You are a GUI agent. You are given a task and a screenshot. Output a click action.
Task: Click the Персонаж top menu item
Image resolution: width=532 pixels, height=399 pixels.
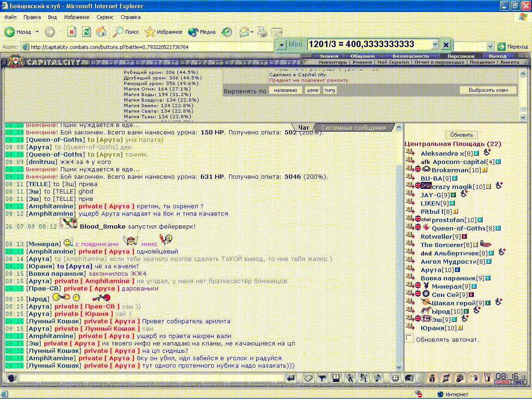click(x=461, y=56)
